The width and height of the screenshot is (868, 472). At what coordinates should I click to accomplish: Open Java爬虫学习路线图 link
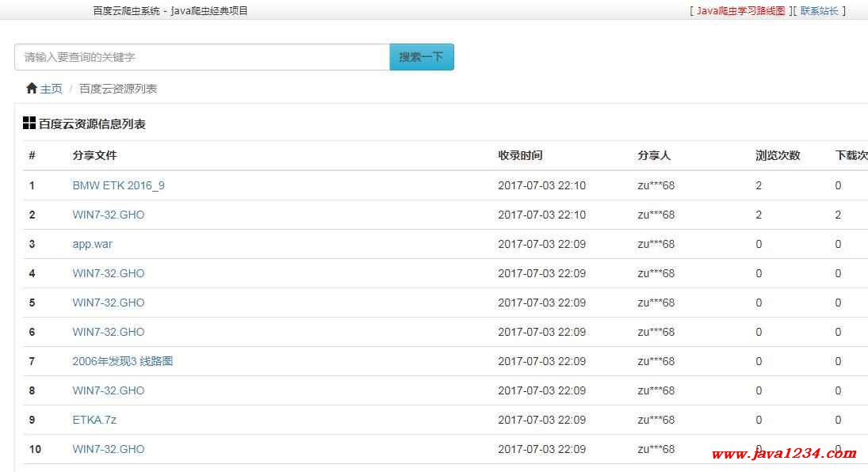coord(740,10)
